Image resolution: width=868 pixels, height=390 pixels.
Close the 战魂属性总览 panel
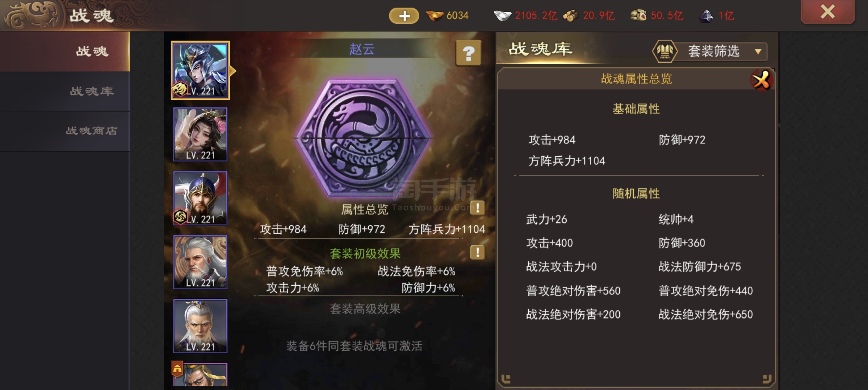[761, 80]
